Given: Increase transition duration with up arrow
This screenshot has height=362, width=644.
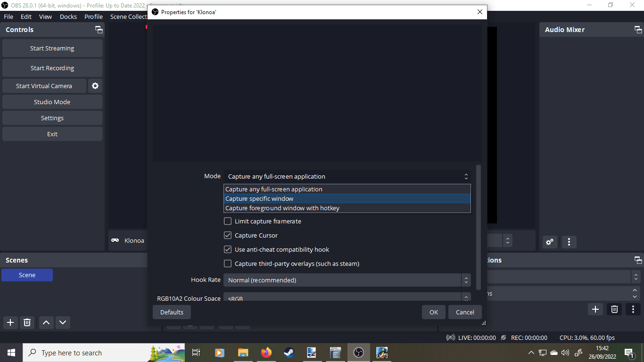Looking at the screenshot, I should pyautogui.click(x=636, y=290).
